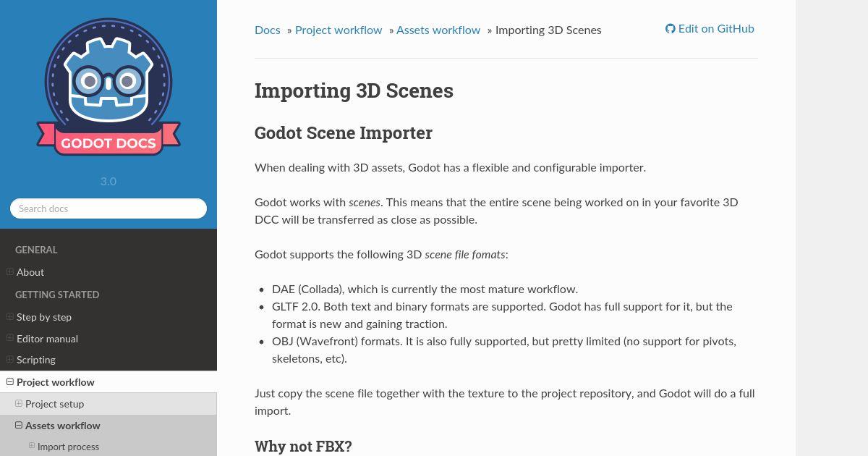
Task: Go to Project workflow breadcrumb
Action: tap(339, 30)
